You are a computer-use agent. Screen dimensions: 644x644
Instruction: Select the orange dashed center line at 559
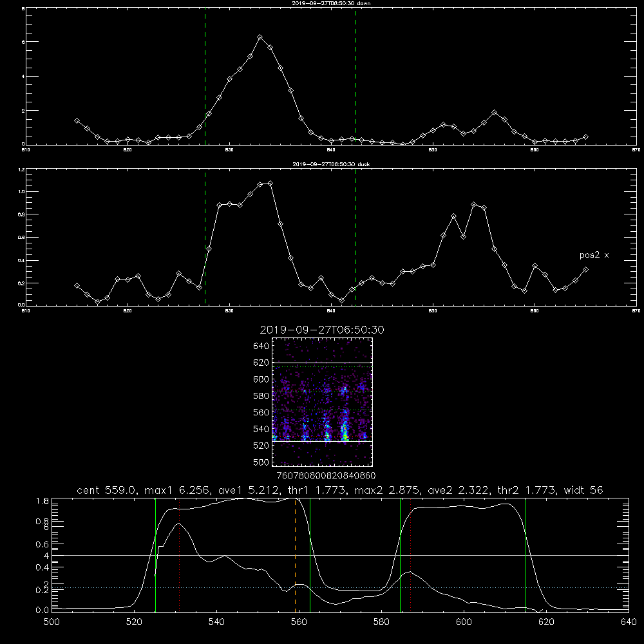296,555
